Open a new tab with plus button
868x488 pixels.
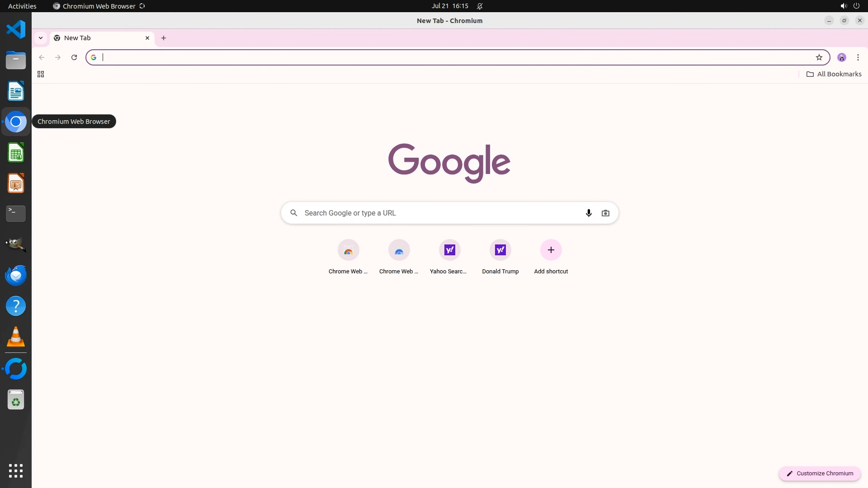point(164,38)
